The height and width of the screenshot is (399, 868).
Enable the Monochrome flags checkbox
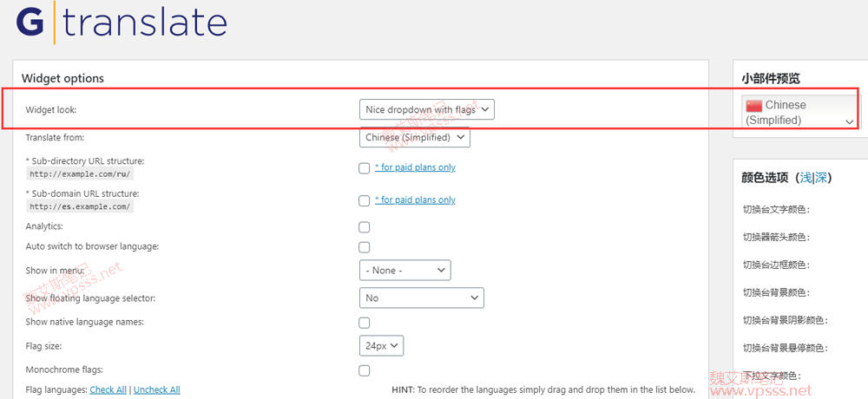(365, 370)
